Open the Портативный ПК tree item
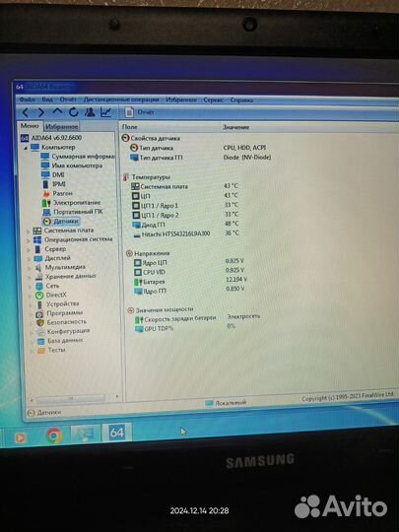 pyautogui.click(x=73, y=212)
